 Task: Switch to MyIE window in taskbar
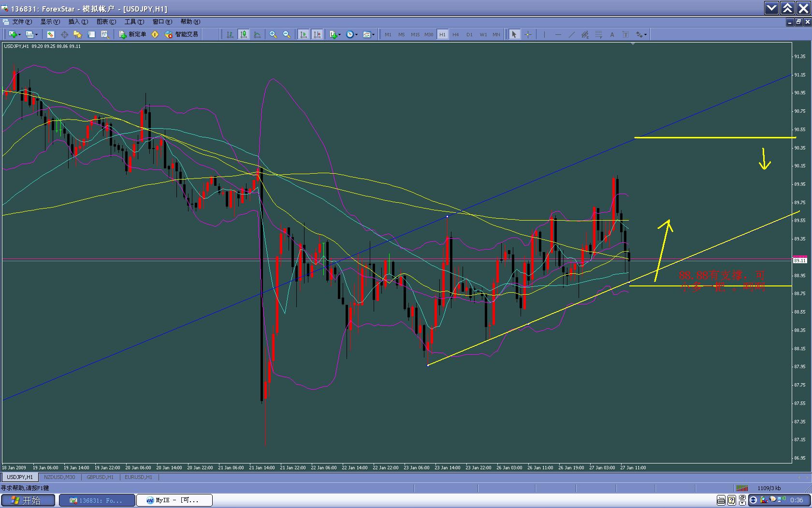[174, 500]
